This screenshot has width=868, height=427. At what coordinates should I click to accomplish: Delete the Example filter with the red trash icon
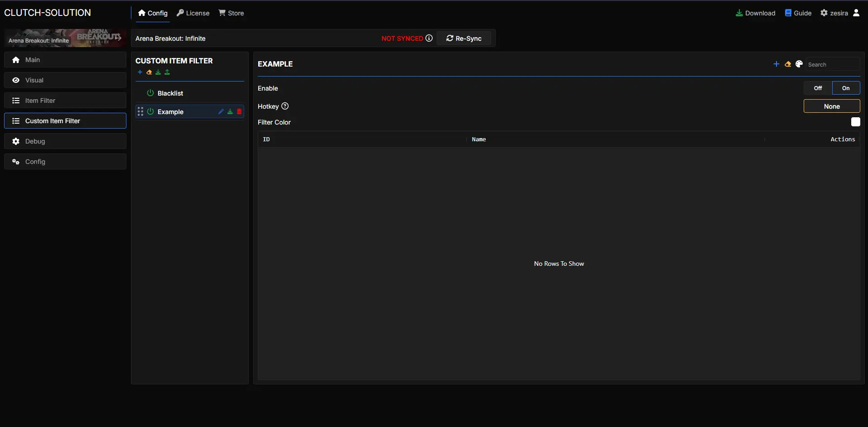(x=239, y=112)
